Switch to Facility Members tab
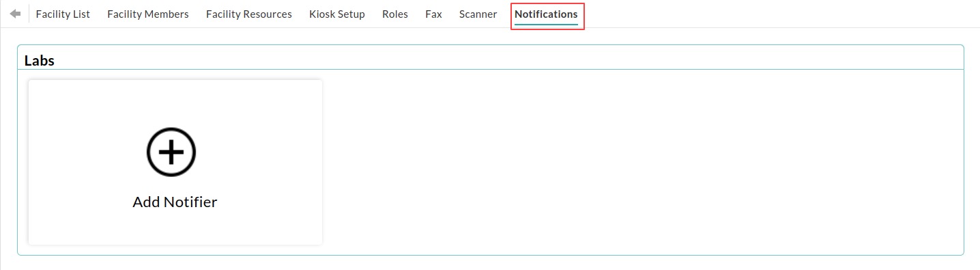The height and width of the screenshot is (270, 980). pyautogui.click(x=148, y=14)
